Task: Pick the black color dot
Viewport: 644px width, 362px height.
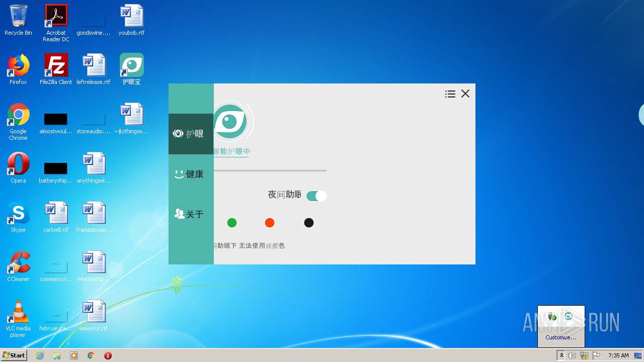Action: tap(309, 223)
